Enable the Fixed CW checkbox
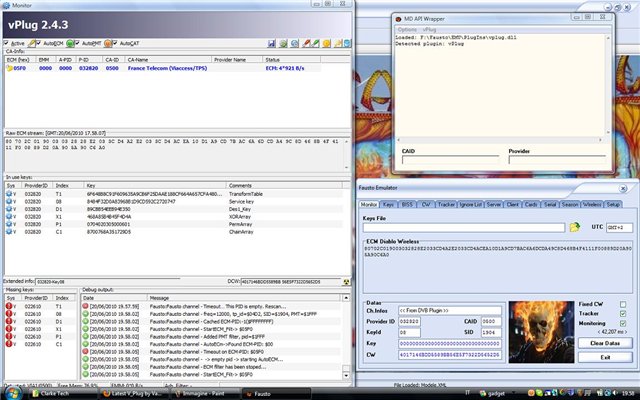The height and width of the screenshot is (400, 640). click(x=623, y=304)
